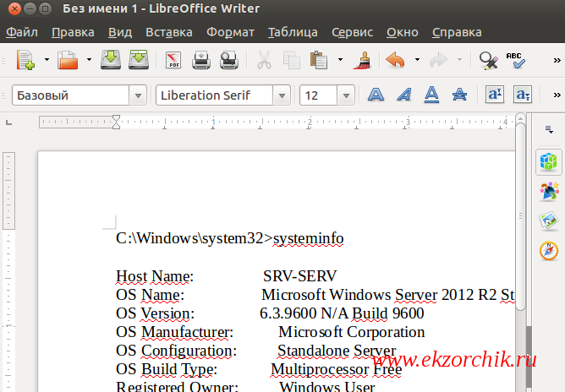565x392 pixels.
Task: Open the sidebar Gallery panel
Action: pyautogui.click(x=549, y=220)
